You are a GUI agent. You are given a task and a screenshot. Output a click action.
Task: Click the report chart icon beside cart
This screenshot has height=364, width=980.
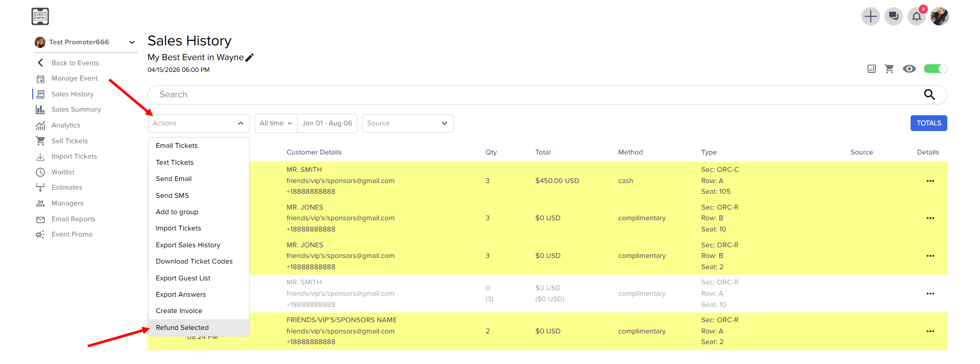[872, 69]
